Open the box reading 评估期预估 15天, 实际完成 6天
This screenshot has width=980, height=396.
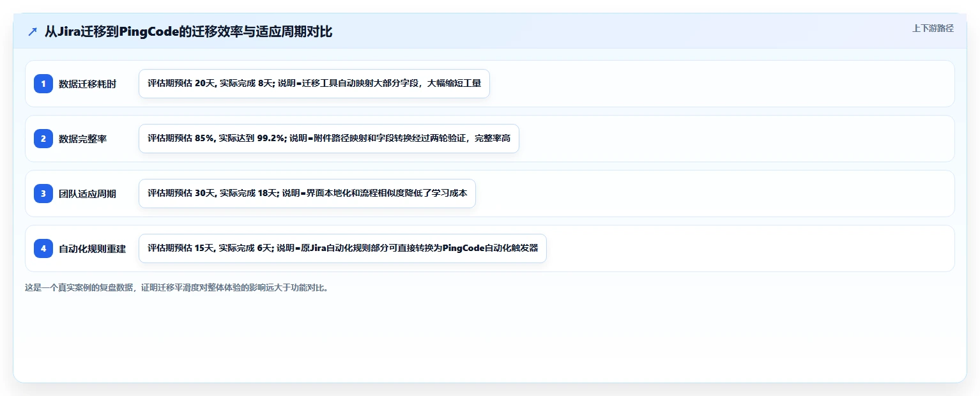[x=342, y=248]
